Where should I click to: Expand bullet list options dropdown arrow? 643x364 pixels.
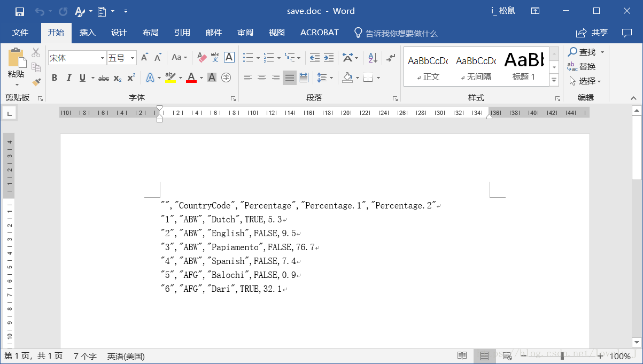[258, 58]
